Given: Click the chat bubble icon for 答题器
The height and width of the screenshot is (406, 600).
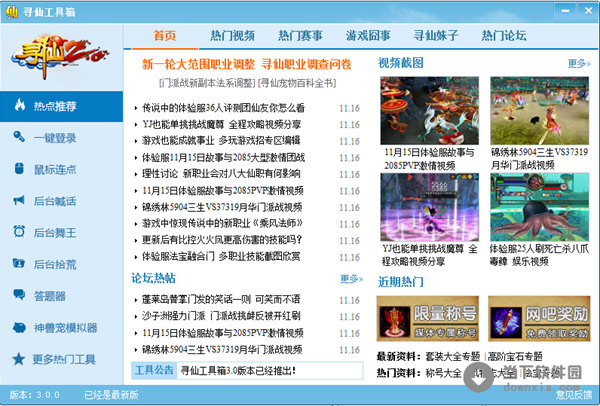Looking at the screenshot, I should click(x=19, y=295).
